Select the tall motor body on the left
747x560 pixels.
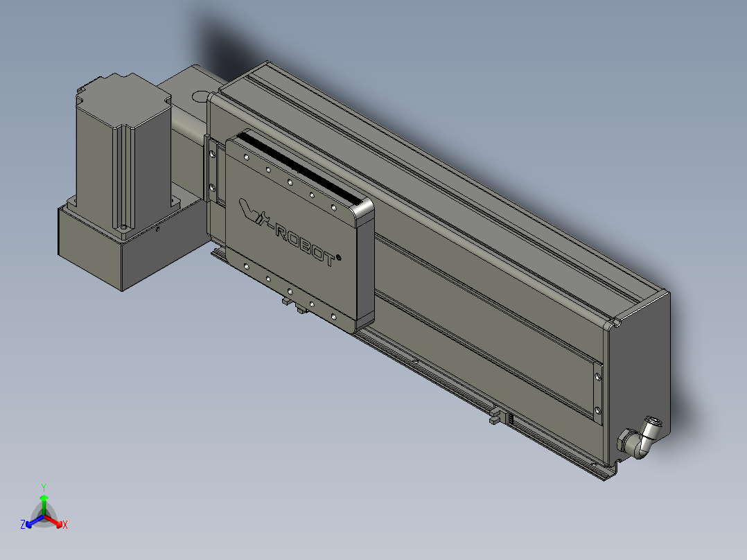point(123,152)
